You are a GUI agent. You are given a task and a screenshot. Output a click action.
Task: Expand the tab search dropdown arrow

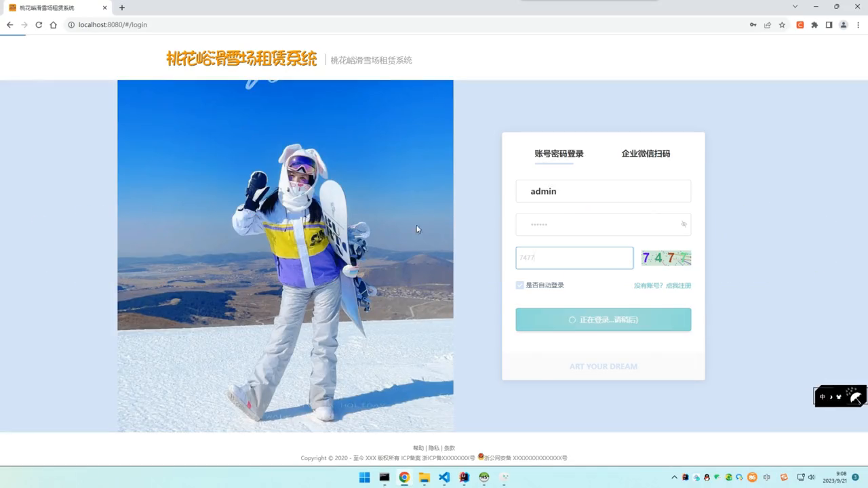(x=795, y=7)
